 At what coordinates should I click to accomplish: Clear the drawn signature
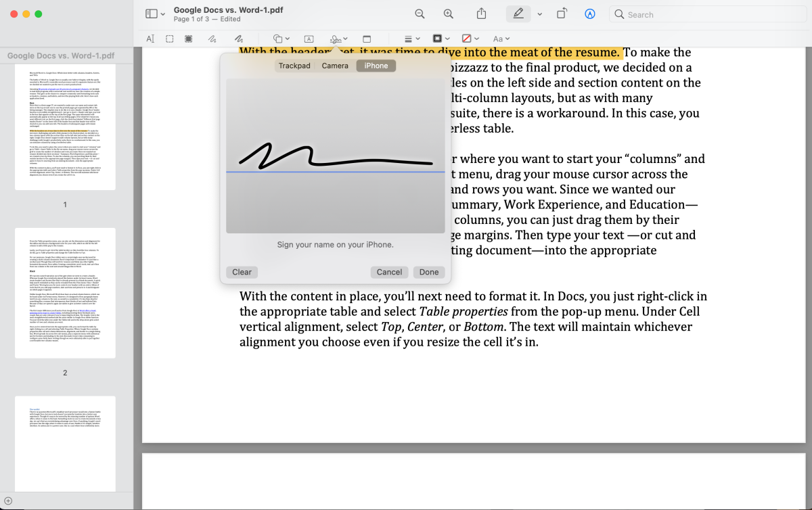tap(242, 272)
